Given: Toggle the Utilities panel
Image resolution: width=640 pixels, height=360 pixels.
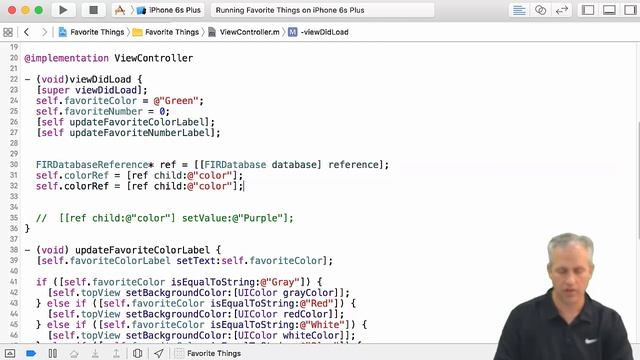Looking at the screenshot, I should [630, 10].
